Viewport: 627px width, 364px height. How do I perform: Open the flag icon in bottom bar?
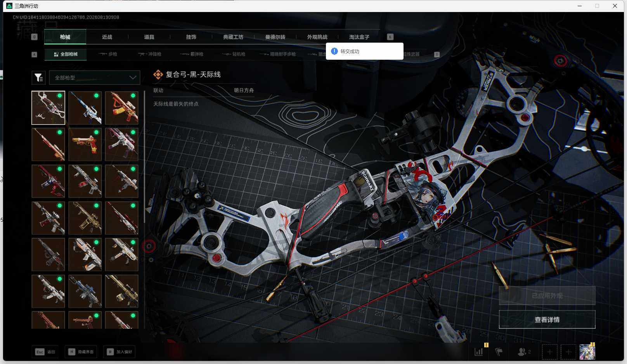click(x=499, y=352)
